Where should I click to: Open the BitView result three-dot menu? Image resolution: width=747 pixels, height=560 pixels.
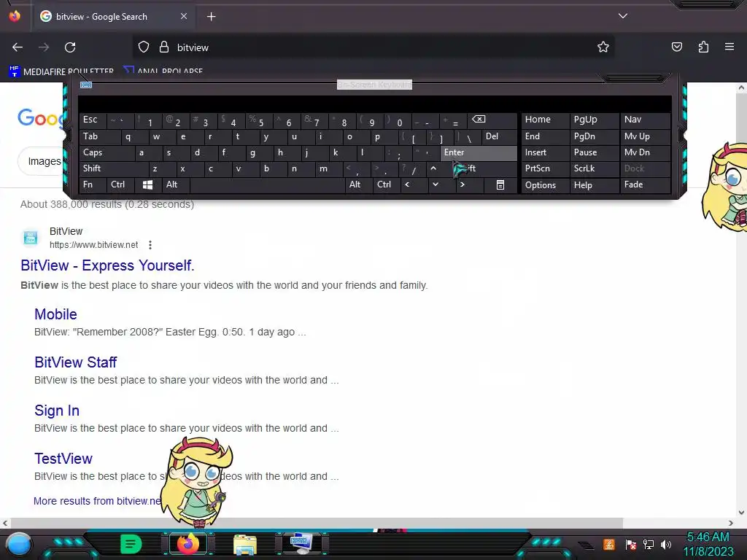coord(150,245)
